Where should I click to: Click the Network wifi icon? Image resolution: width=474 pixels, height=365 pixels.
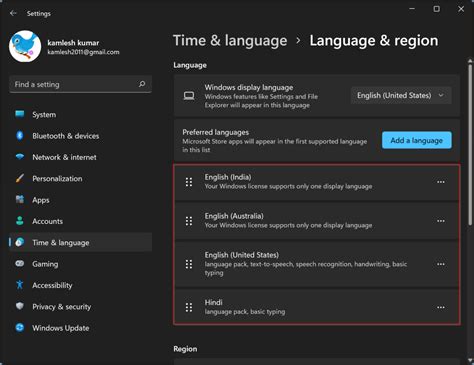click(x=20, y=157)
